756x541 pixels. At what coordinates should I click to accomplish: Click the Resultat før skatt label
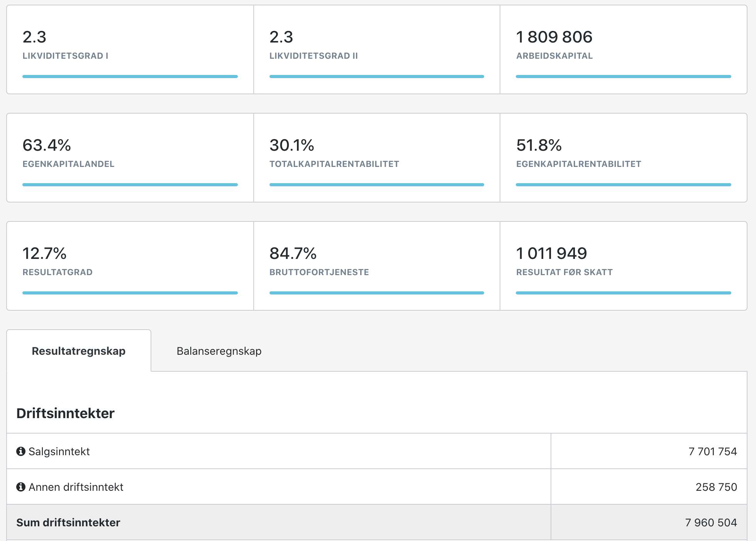pyautogui.click(x=564, y=272)
